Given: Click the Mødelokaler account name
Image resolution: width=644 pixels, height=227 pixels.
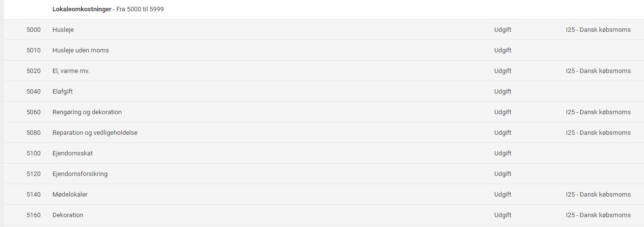Looking at the screenshot, I should point(70,195).
